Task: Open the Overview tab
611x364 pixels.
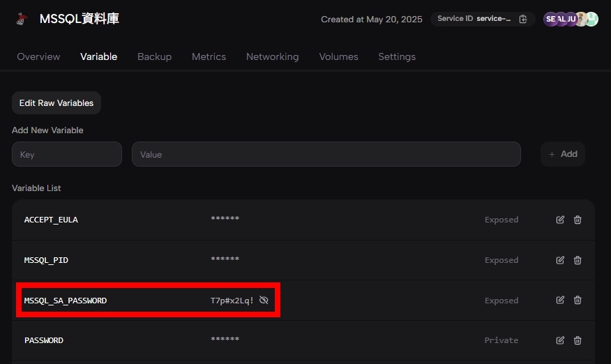Action: click(x=38, y=56)
